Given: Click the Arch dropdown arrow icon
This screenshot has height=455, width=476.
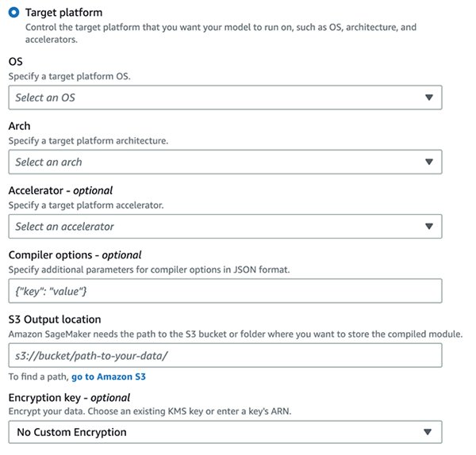Looking at the screenshot, I should 428,162.
